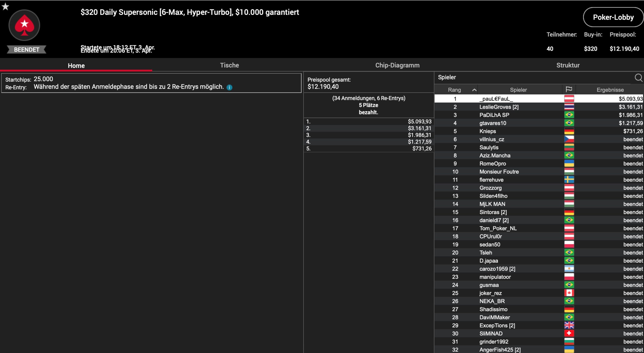The height and width of the screenshot is (353, 644).
Task: Click the player search magnifier icon
Action: pos(638,78)
